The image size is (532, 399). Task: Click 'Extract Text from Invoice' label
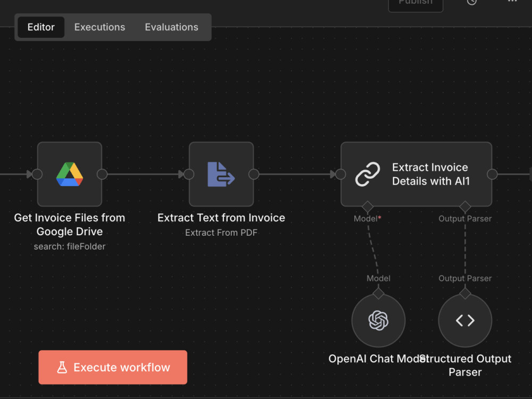click(x=221, y=218)
